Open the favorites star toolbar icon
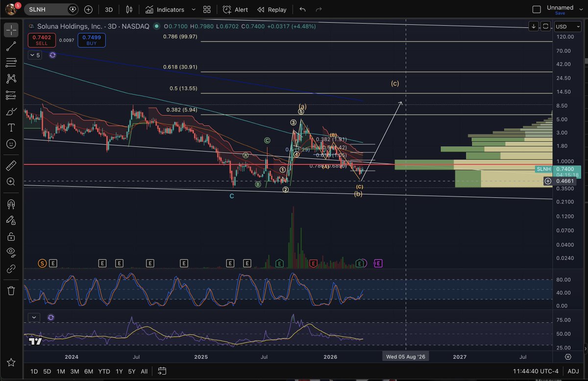 click(11, 362)
